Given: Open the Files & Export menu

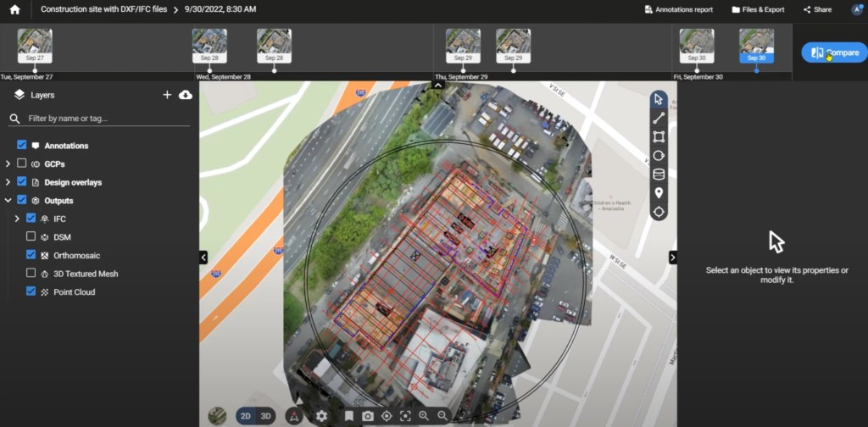Looking at the screenshot, I should coord(758,9).
